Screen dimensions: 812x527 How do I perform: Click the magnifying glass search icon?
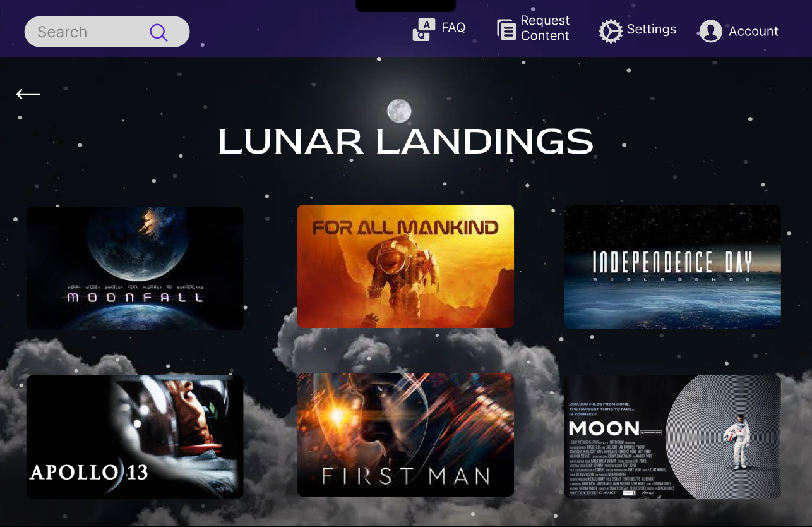158,32
